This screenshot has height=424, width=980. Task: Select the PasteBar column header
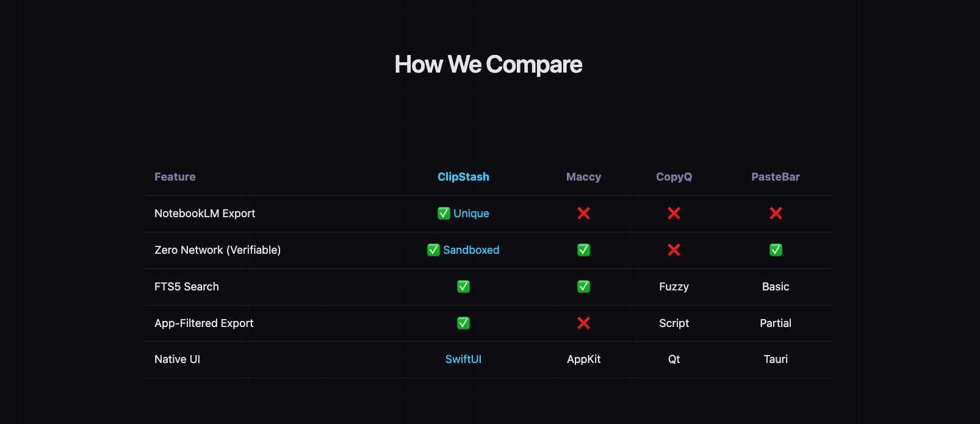(x=776, y=177)
